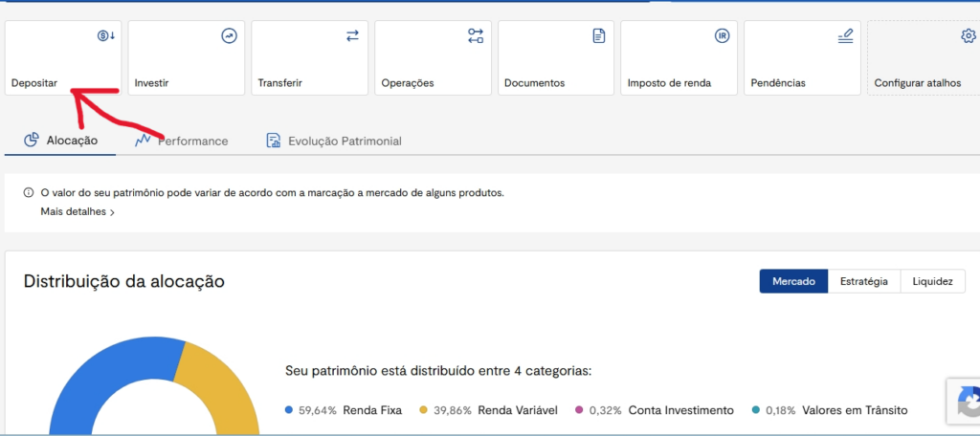Click the Distribuição da alocação heading

click(x=123, y=281)
